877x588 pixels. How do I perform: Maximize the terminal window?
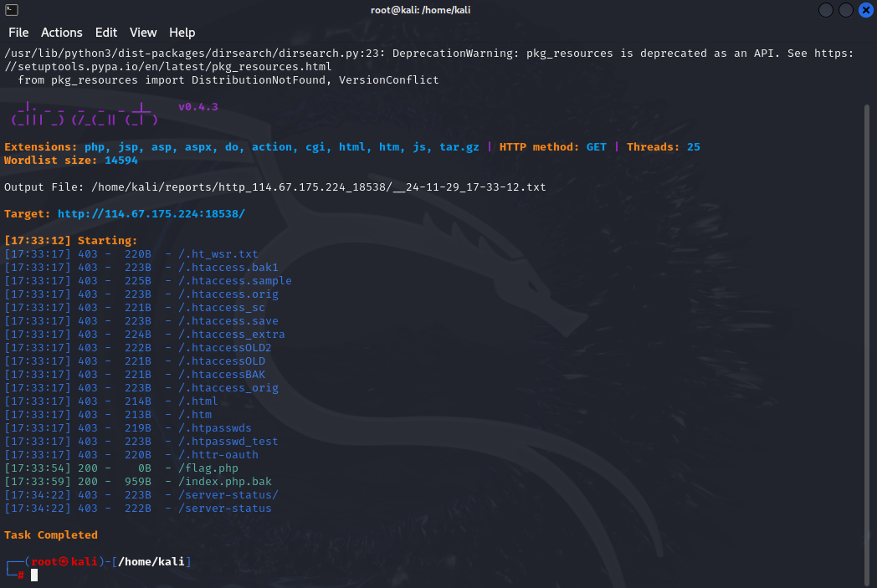click(845, 10)
